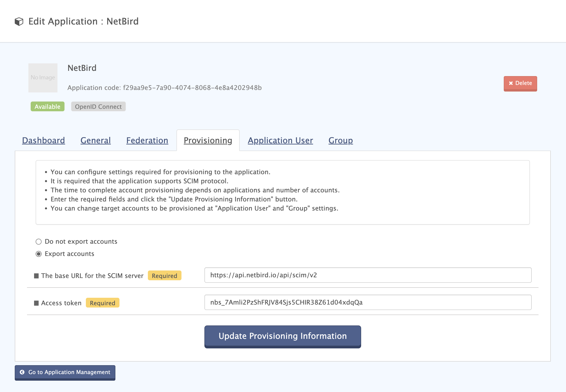566x392 pixels.
Task: Click the Application code text
Action: (164, 88)
